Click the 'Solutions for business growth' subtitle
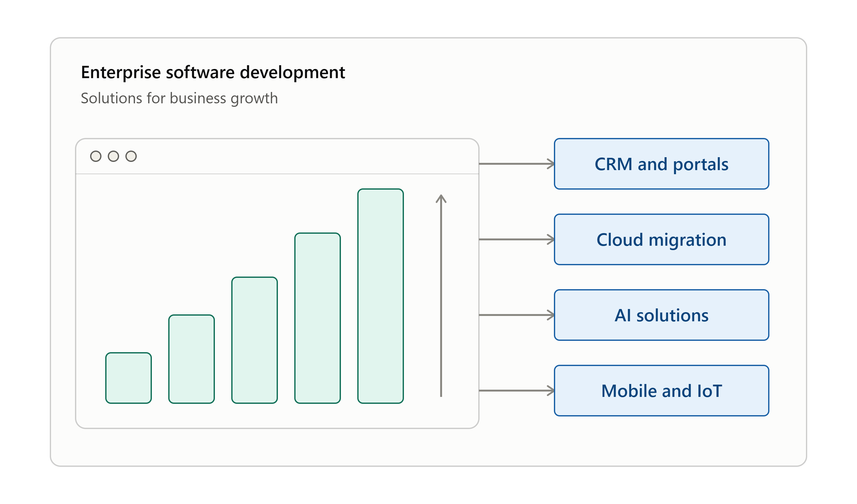 point(179,98)
